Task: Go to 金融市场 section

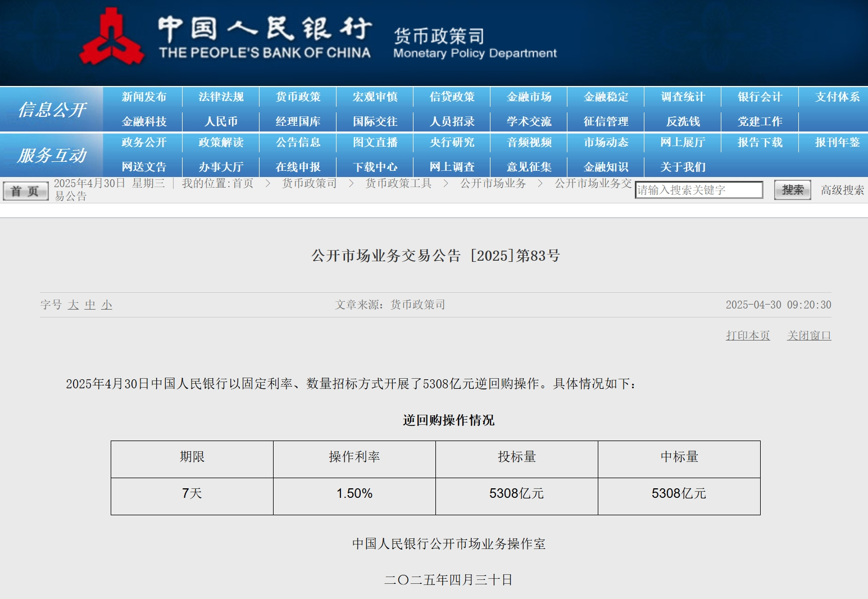Action: 529,97
